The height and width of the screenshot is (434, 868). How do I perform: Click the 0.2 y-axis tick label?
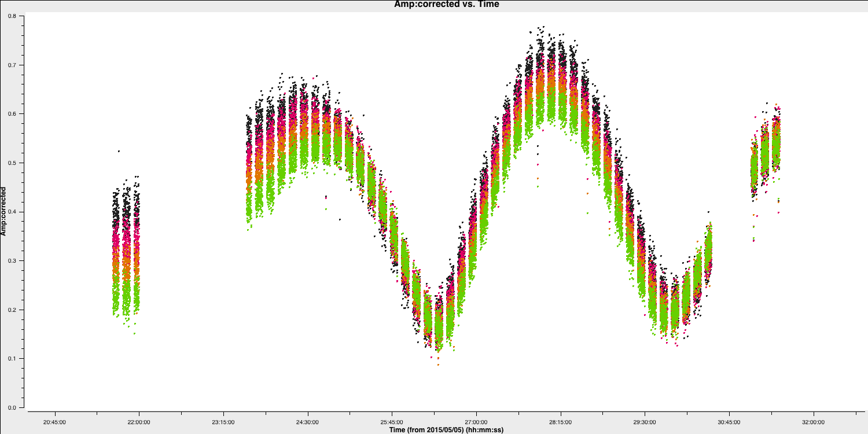click(x=12, y=310)
